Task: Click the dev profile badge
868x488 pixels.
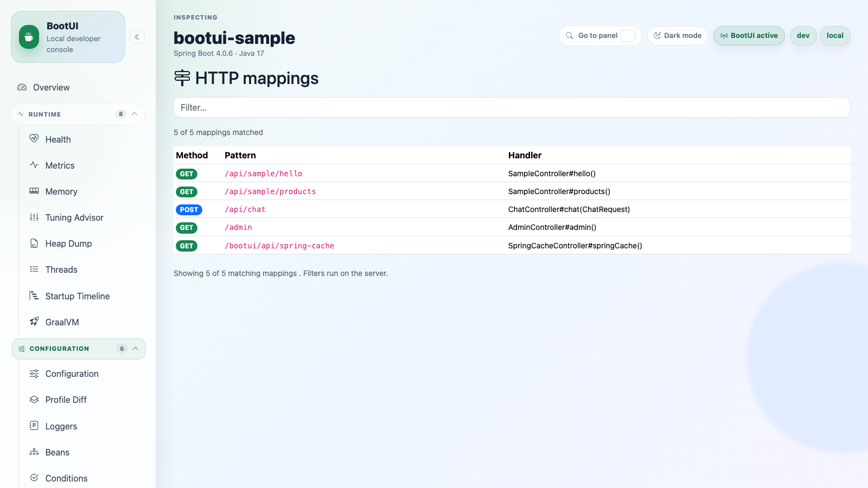Action: click(x=803, y=36)
